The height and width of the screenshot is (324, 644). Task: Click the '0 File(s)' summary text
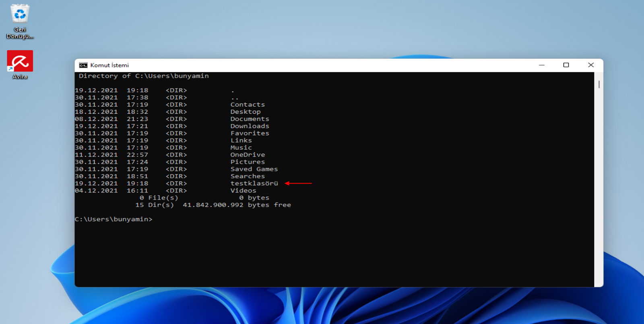click(159, 198)
